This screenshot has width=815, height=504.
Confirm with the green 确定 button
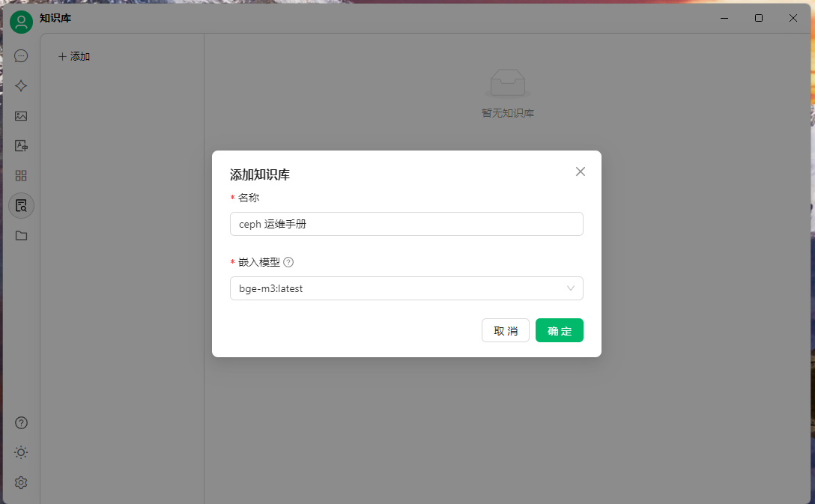[x=560, y=330]
